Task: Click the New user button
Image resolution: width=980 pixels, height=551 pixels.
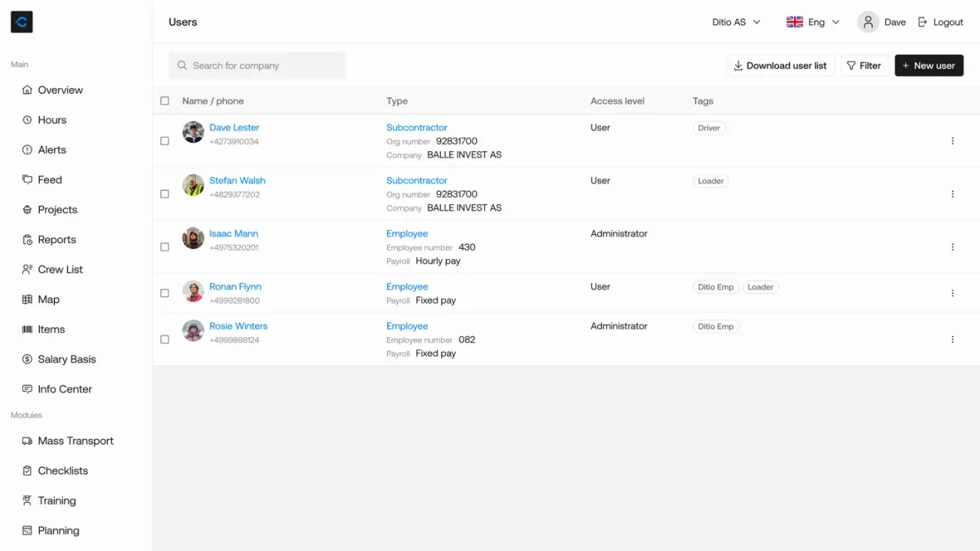Action: (x=929, y=65)
